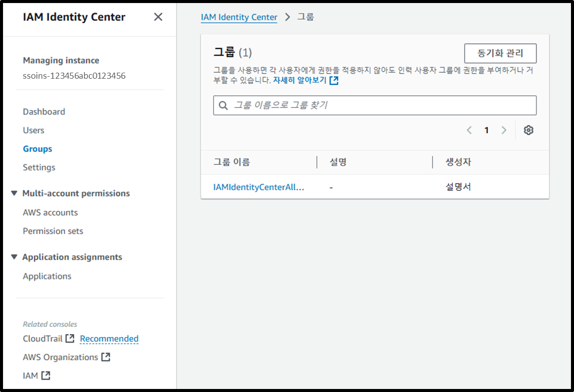Open IAM Identity Center breadcrumb link
The height and width of the screenshot is (392, 574).
(239, 17)
